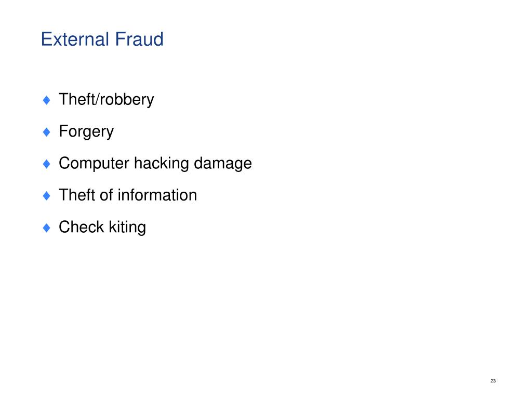Click the diamond bullet beside Computer hacking damage

pos(47,164)
